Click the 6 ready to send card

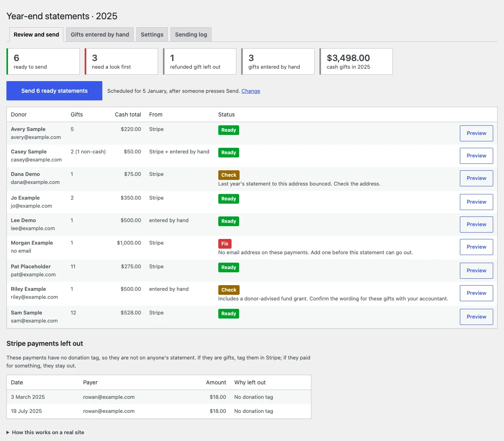(x=43, y=61)
